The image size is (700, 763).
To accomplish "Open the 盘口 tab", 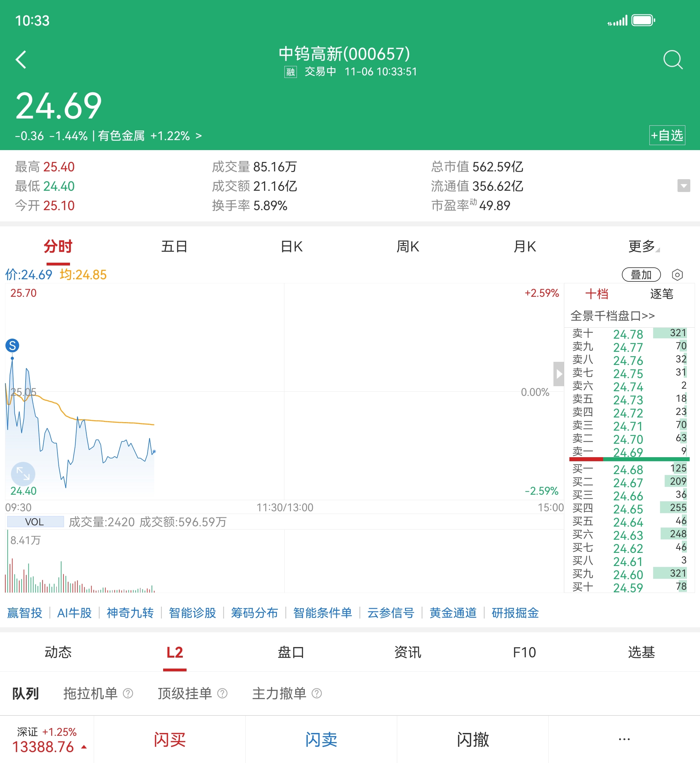I will [x=291, y=652].
